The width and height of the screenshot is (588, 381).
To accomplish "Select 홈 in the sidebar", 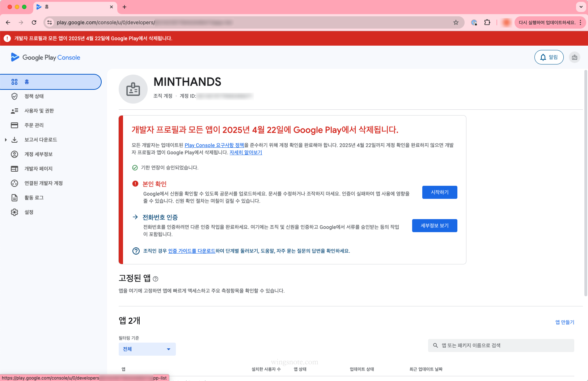I will 51,82.
